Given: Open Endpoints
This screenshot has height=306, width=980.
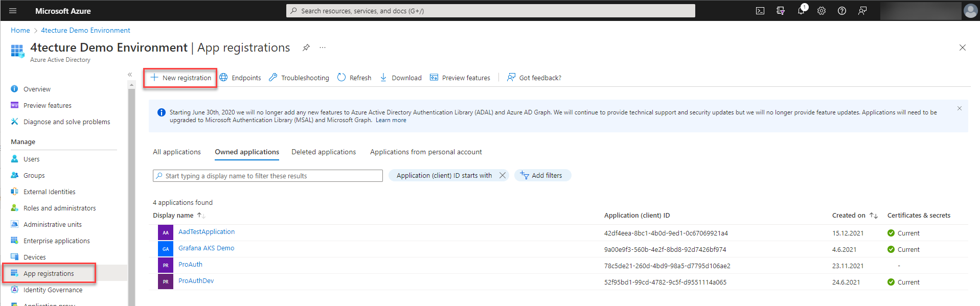Looking at the screenshot, I should coord(240,78).
